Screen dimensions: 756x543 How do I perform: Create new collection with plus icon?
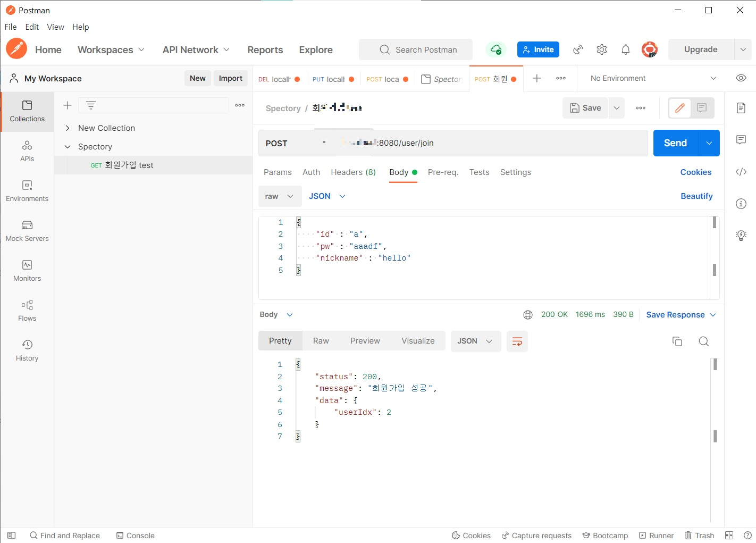click(x=68, y=105)
